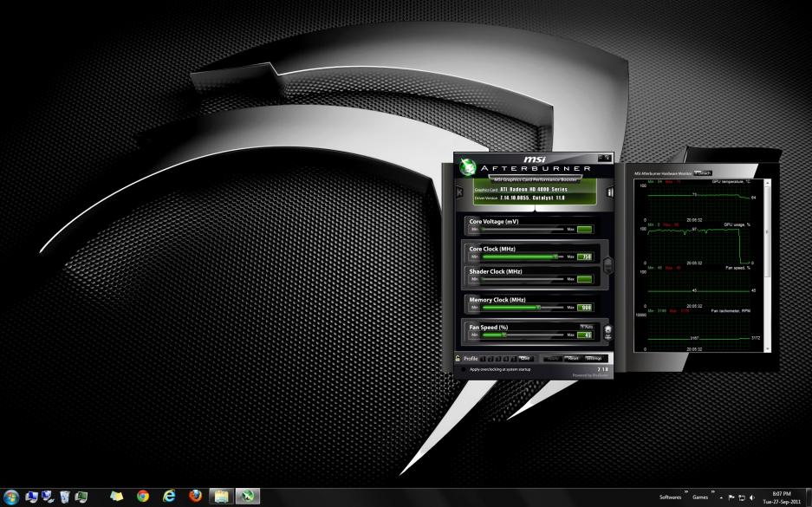Toggle the clock link button between Core and Shader
812x507 pixels.
pos(608,265)
